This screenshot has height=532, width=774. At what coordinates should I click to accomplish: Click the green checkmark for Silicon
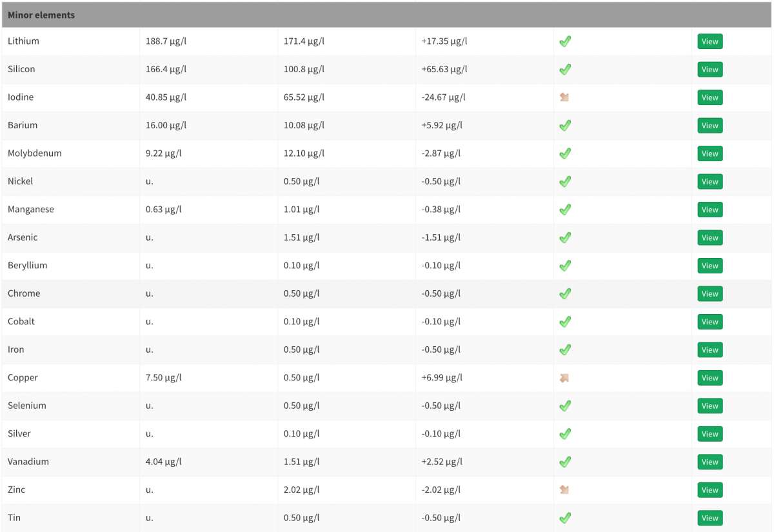point(565,69)
